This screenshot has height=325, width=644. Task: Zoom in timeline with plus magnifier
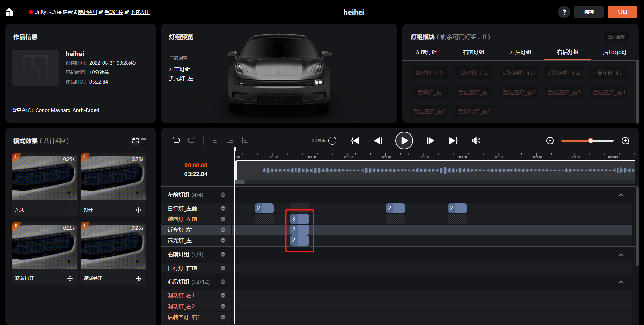tap(625, 141)
